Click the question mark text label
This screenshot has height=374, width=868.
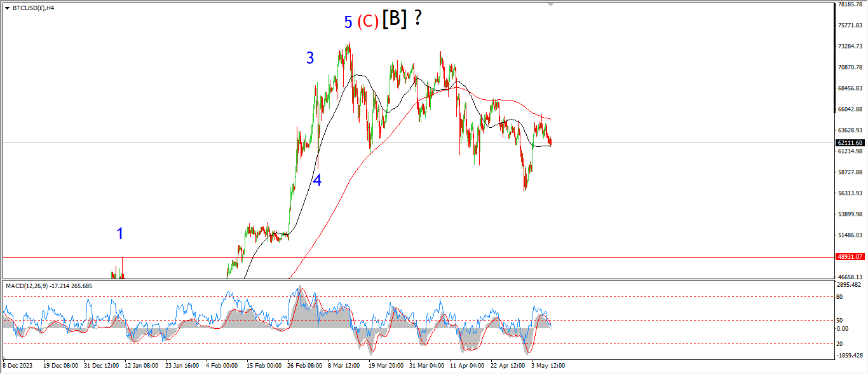click(417, 18)
